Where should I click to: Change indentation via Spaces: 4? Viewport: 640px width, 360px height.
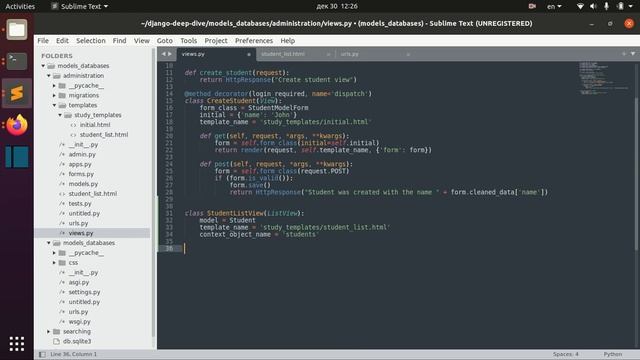[565, 354]
